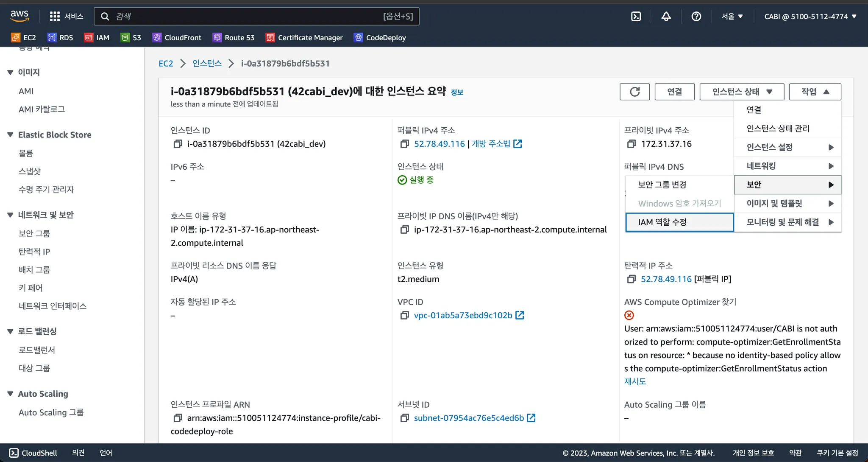Viewport: 868px width, 462px height.
Task: Copy the instance profile ARN
Action: coord(178,418)
